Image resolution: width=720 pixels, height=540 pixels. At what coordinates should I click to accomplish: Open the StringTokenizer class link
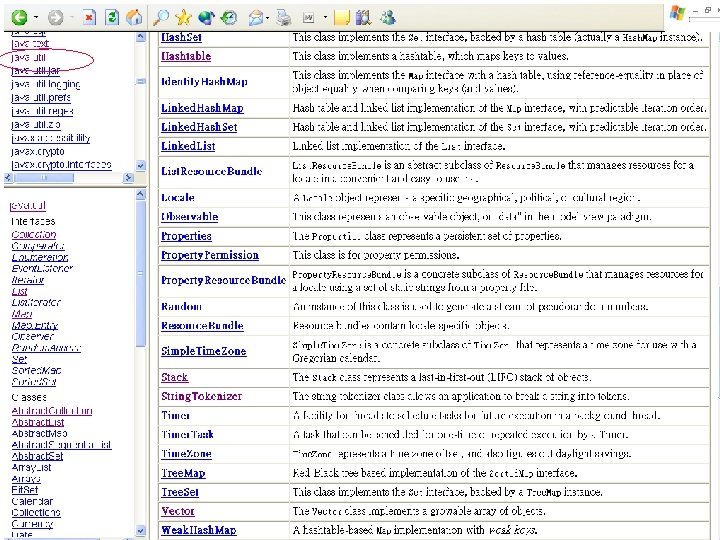point(201,396)
